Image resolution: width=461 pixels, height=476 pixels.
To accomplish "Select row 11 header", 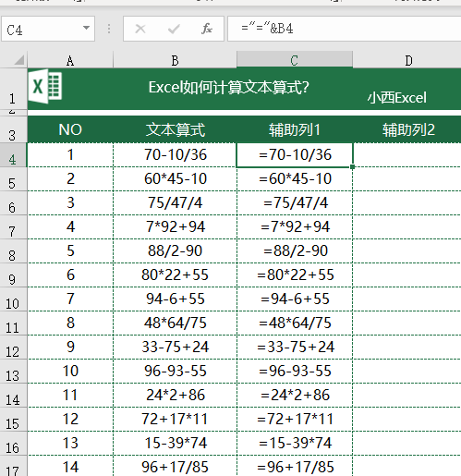I will pyautogui.click(x=13, y=323).
